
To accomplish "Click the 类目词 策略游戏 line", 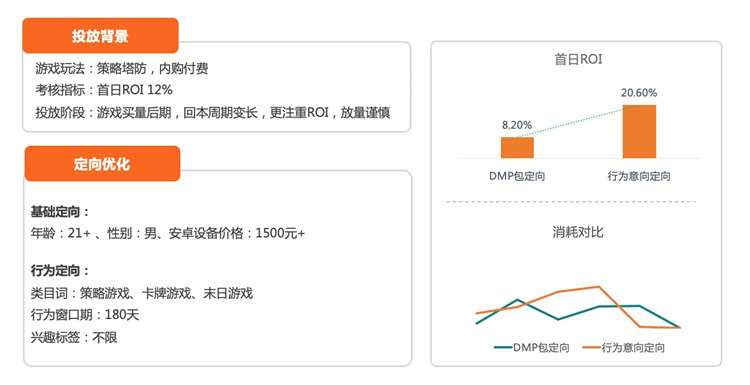I will coord(142,293).
